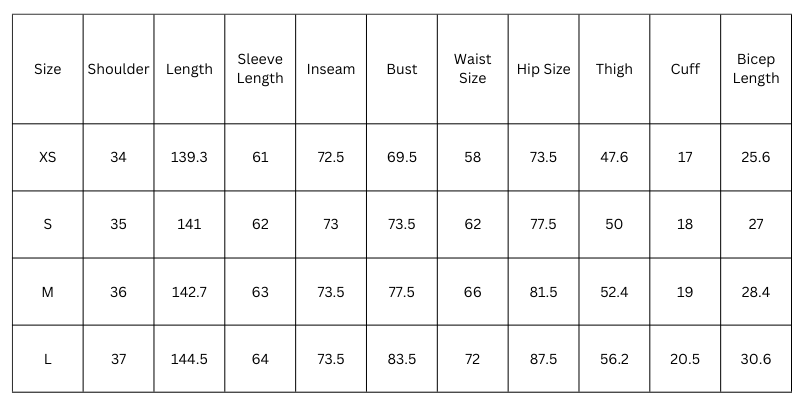
Task: Click the 72.5 inseam value
Action: [331, 157]
